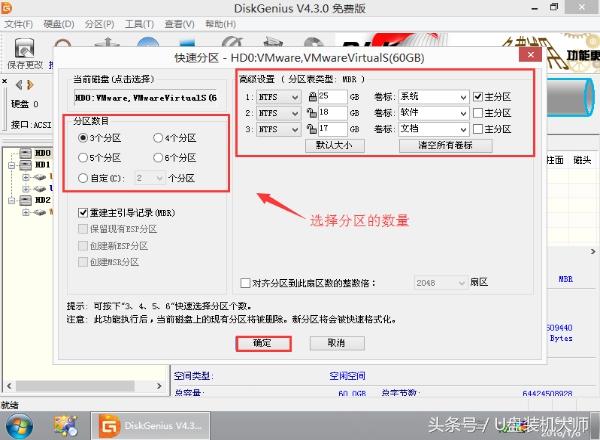
Task: Click partition 1 size field showing 25
Action: pos(333,96)
